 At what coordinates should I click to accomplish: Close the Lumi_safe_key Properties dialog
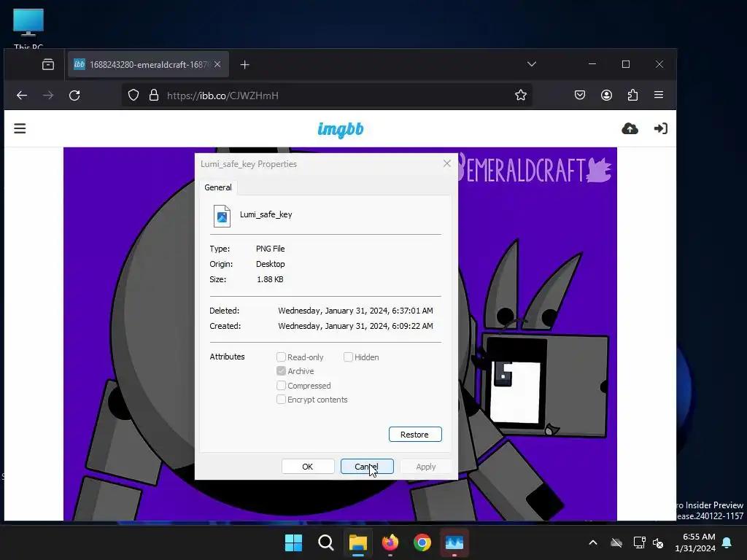coord(447,163)
